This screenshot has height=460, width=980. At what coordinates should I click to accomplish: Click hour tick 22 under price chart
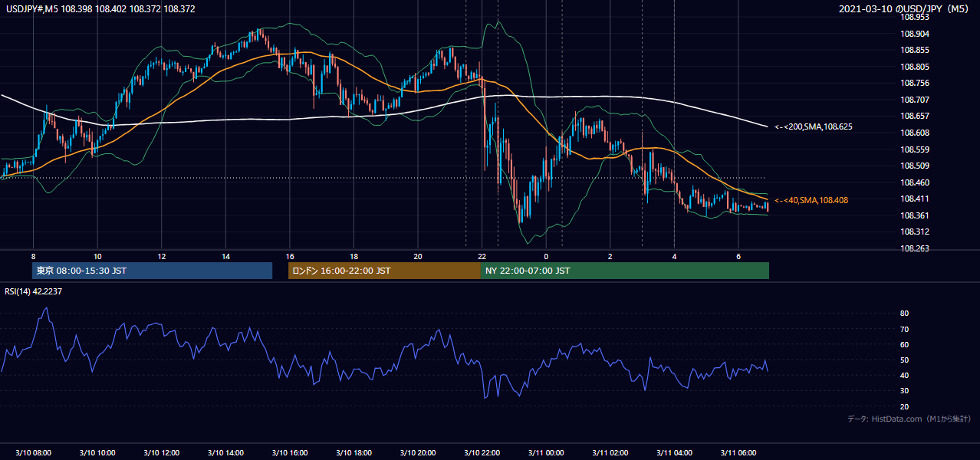(482, 256)
